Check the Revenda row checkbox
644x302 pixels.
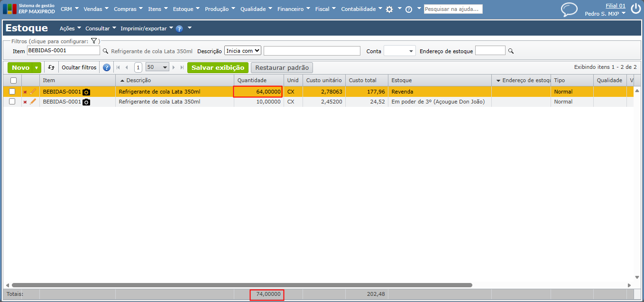tap(12, 91)
